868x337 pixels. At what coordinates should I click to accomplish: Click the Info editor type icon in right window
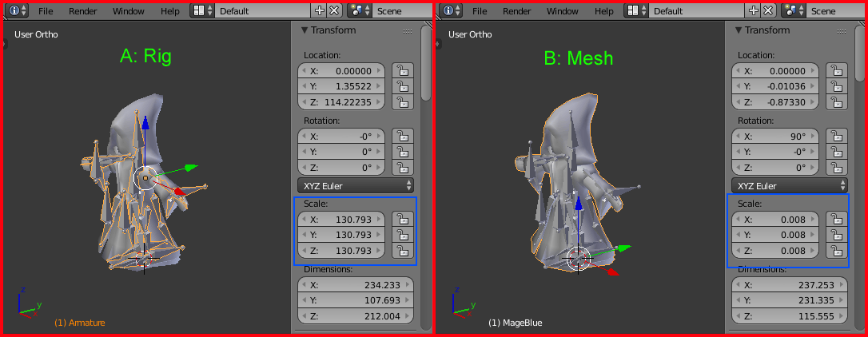(451, 10)
